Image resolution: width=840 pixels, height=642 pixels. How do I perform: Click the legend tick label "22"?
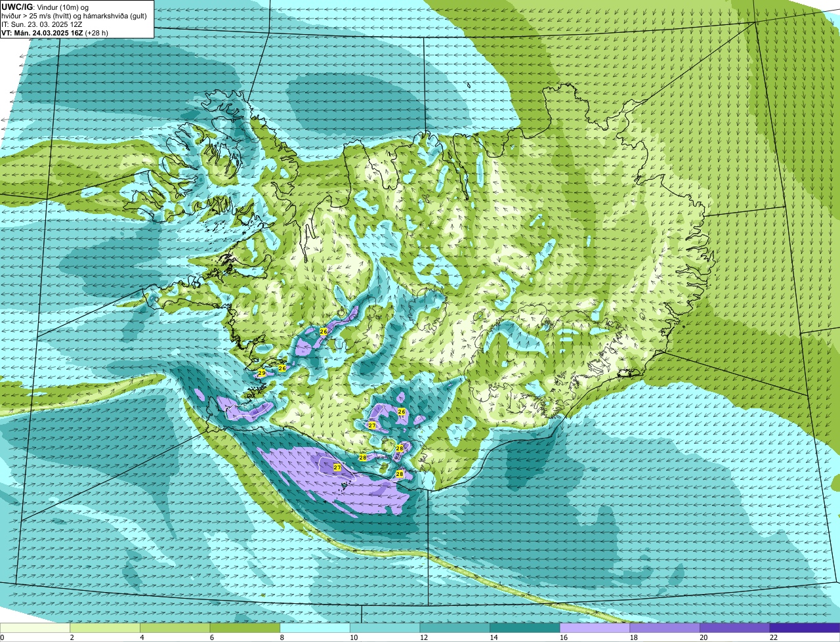click(773, 637)
